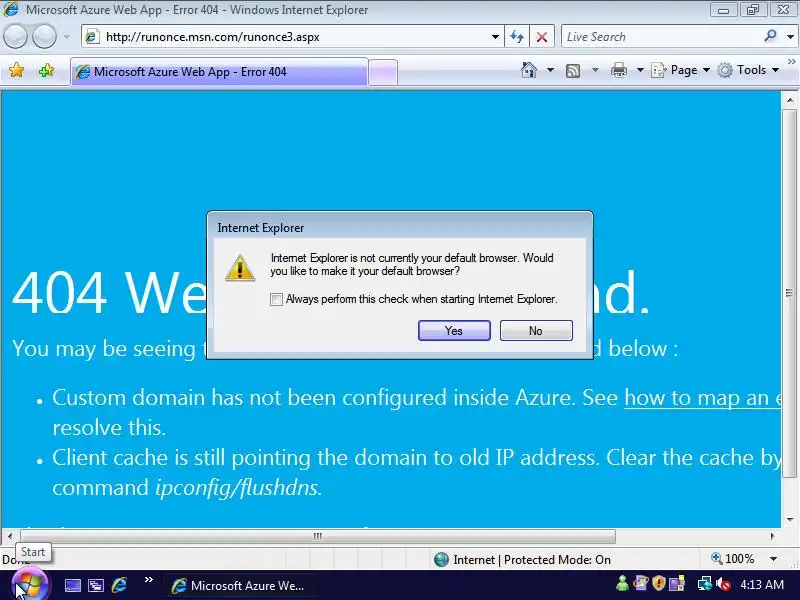Image resolution: width=800 pixels, height=600 pixels.
Task: Click the Back navigation button
Action: pyautogui.click(x=15, y=37)
